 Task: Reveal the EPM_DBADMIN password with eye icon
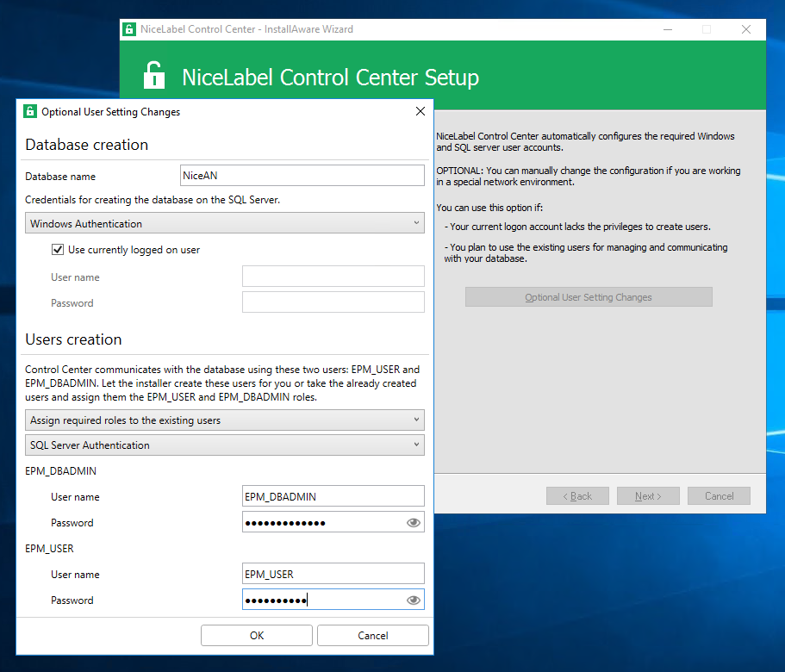click(414, 523)
